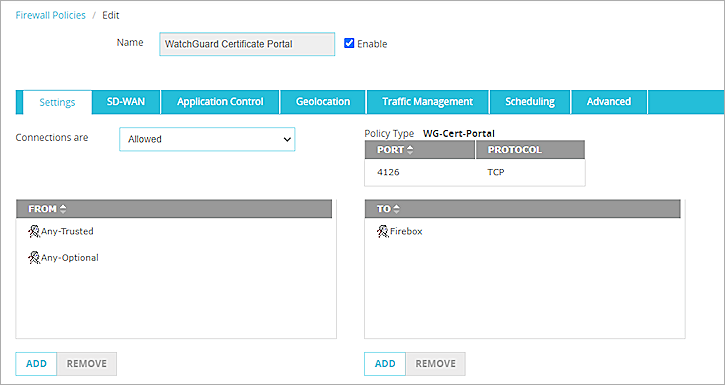Switch to the Settings tab
Screen dimensions: 725x385
point(57,102)
